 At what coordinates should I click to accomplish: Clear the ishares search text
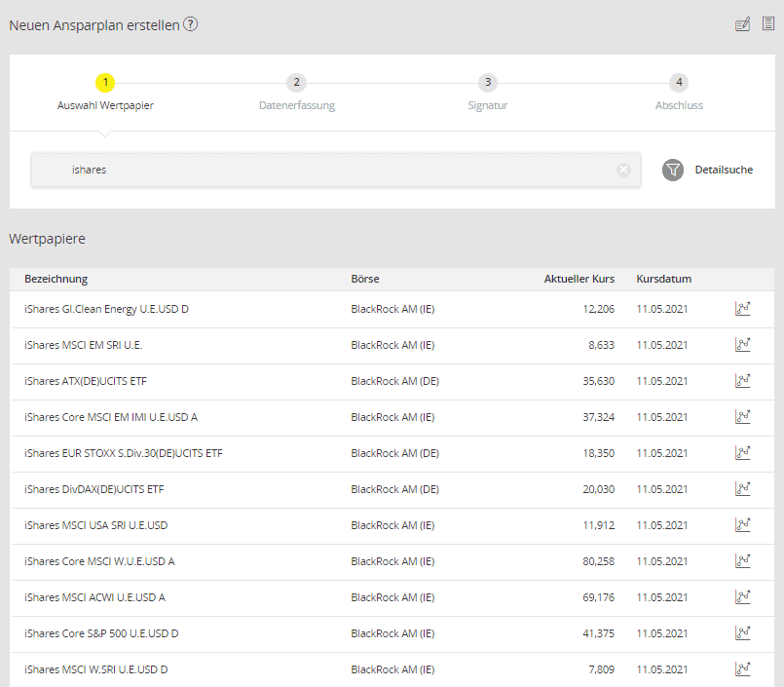(623, 170)
